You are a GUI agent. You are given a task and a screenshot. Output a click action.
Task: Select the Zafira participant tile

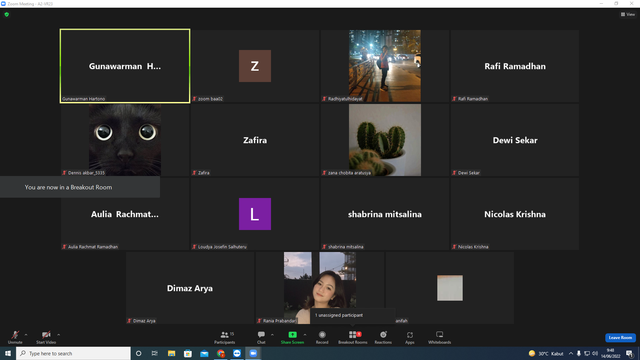pos(255,140)
